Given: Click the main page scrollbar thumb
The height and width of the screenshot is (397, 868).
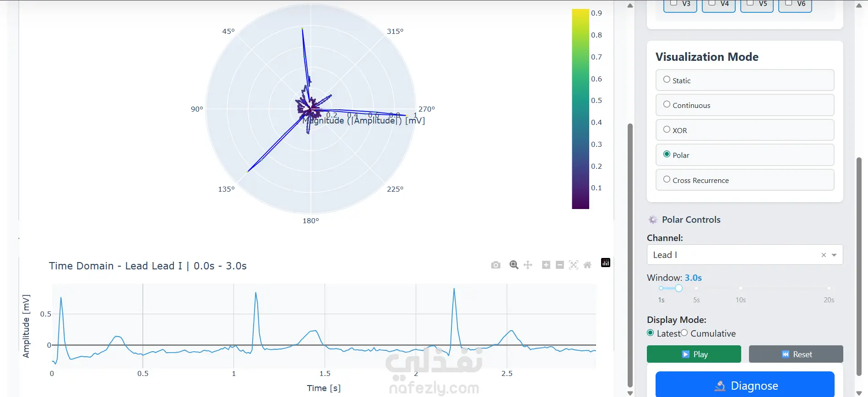Looking at the screenshot, I should click(x=630, y=255).
